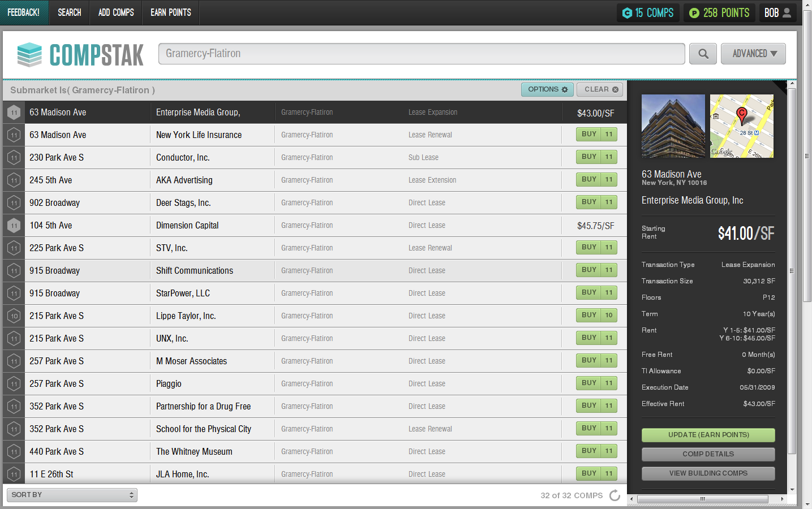Click hexagon icon for Partnership for a Drug Free

(14, 407)
